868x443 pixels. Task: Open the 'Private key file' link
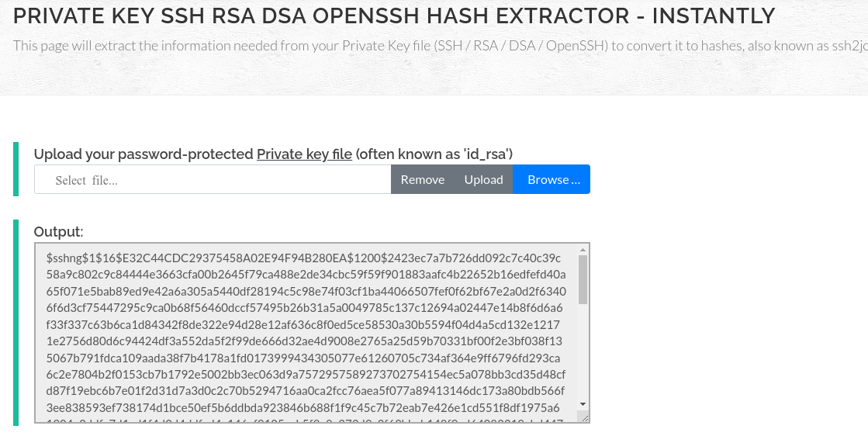point(305,154)
